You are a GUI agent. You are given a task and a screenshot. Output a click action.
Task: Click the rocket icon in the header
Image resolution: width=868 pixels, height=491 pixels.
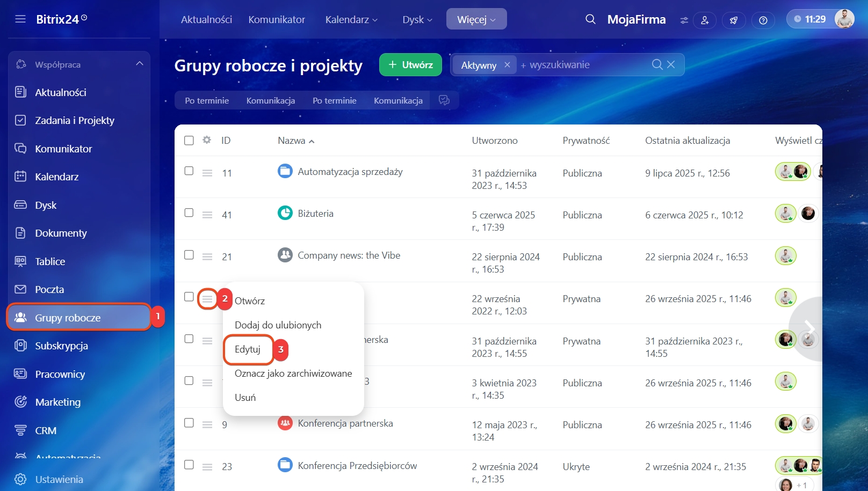pyautogui.click(x=733, y=20)
